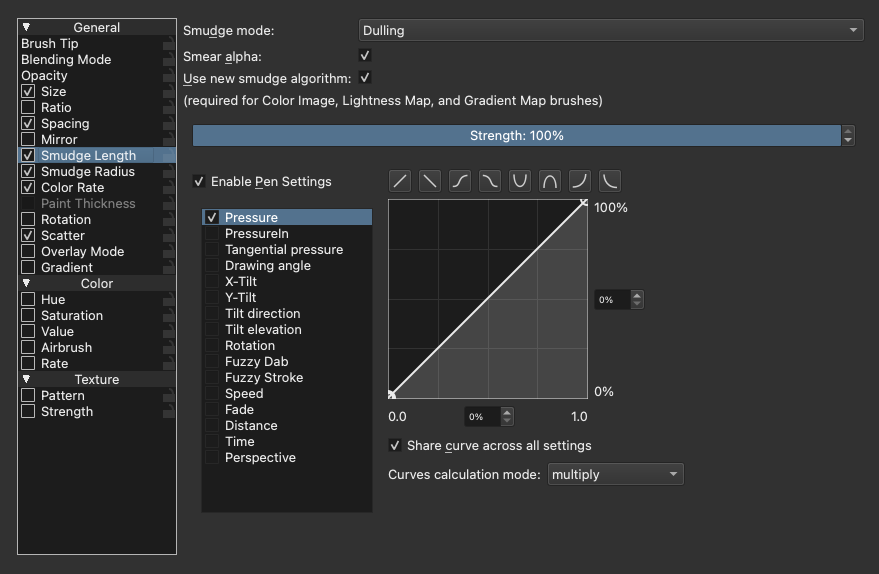Screen dimensions: 879x574
Task: Open the Blending Mode settings
Action: click(x=66, y=60)
